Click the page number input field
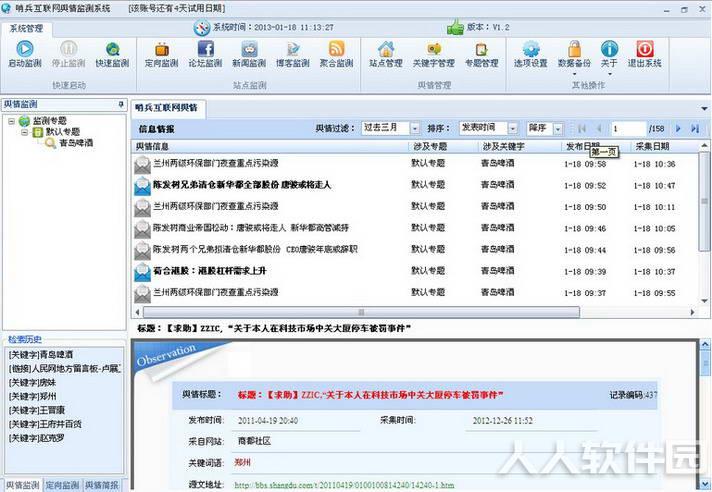Screen dimensions: 712x492 coord(628,129)
